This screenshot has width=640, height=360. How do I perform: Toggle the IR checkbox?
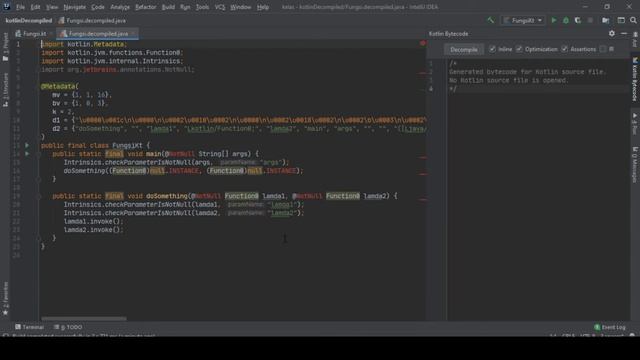click(603, 49)
